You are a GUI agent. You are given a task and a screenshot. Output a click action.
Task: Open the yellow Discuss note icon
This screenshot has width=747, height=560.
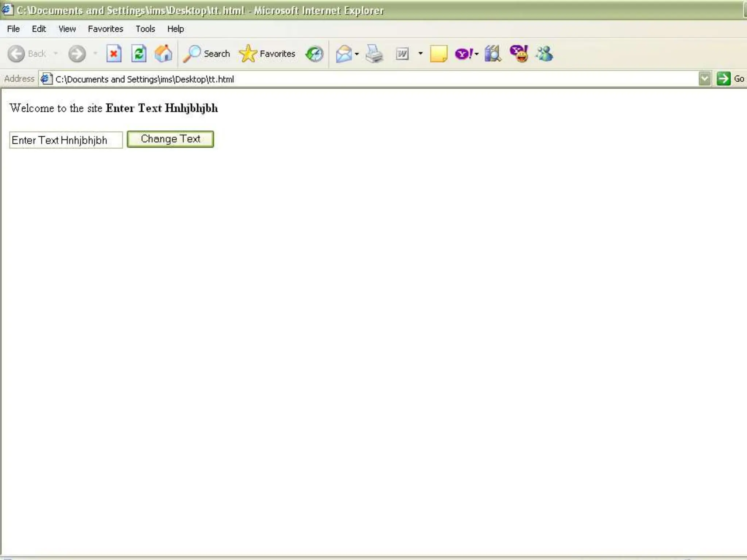[438, 54]
